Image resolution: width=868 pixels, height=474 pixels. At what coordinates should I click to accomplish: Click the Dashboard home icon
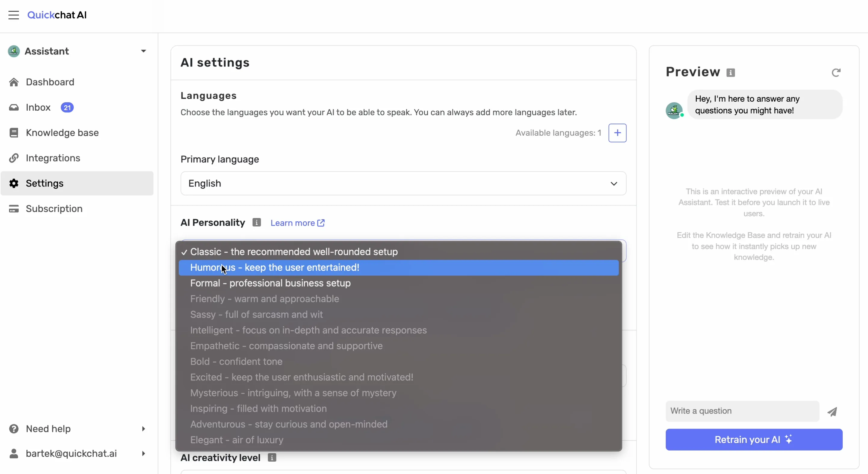14,82
